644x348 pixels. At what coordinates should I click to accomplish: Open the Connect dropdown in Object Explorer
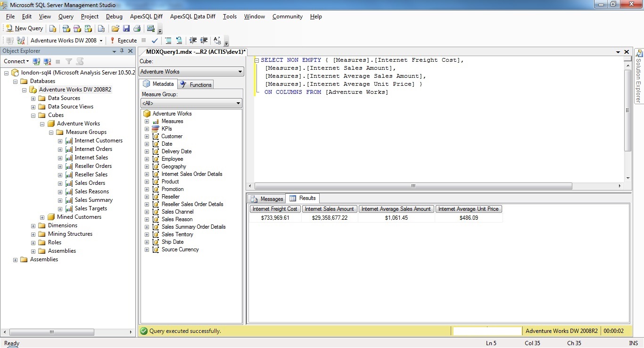(x=17, y=61)
